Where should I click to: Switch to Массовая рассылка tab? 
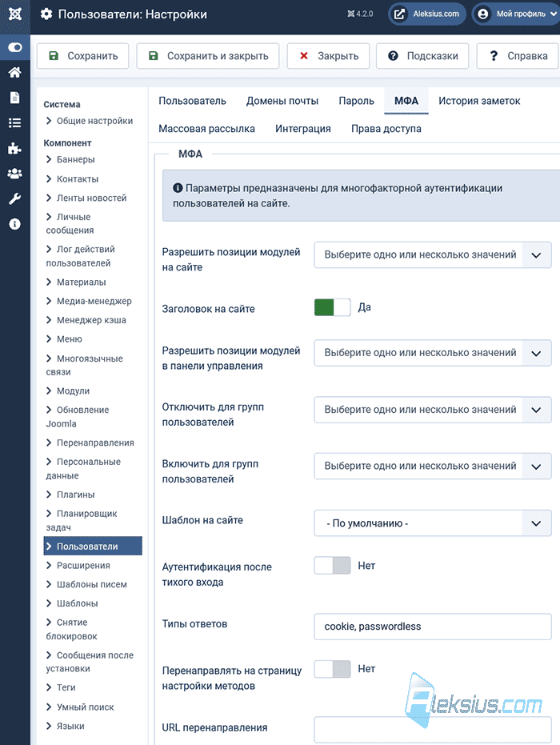coord(206,129)
